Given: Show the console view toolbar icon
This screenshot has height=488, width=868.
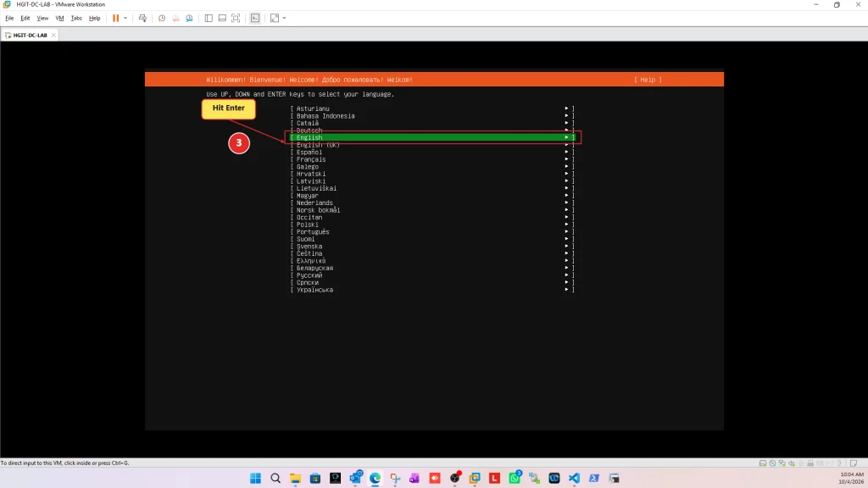Looking at the screenshot, I should tap(255, 19).
